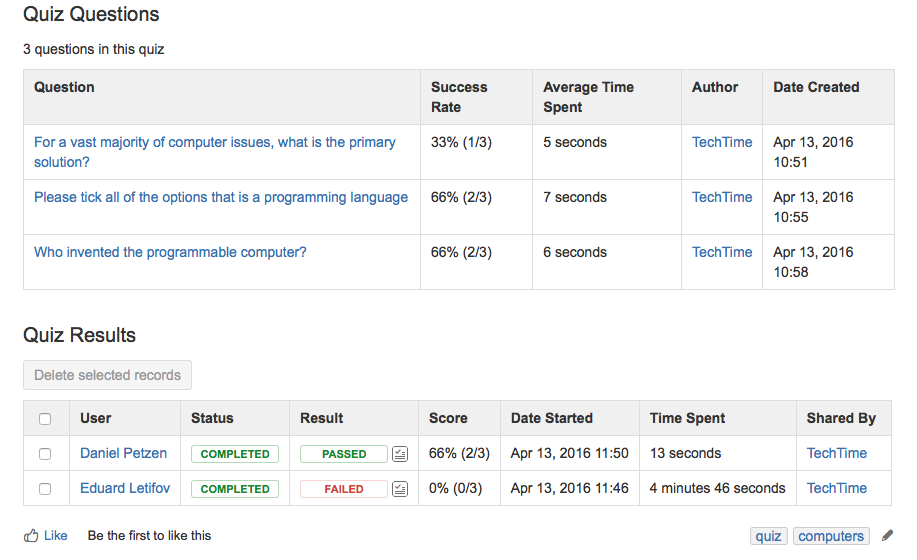Check the box for Eduard Letifov
This screenshot has height=560, width=917.
(x=44, y=489)
